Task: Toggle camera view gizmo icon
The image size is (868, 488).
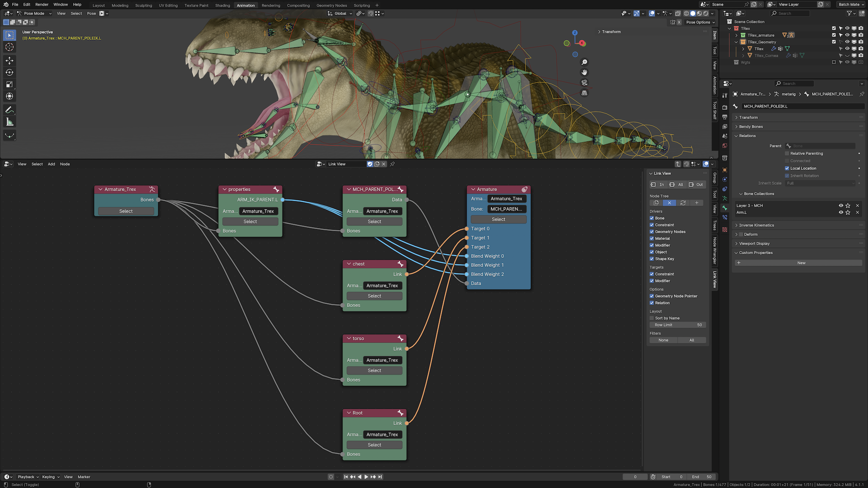Action: 584,83
